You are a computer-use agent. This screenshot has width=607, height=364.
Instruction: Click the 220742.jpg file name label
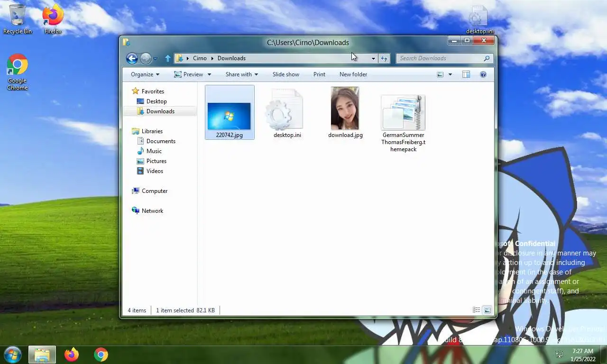229,135
